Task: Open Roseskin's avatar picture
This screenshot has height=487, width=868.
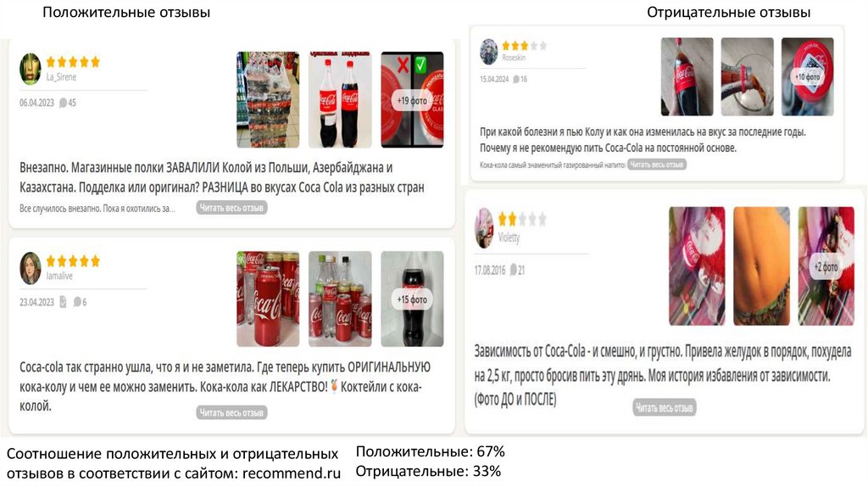Action: [x=489, y=52]
